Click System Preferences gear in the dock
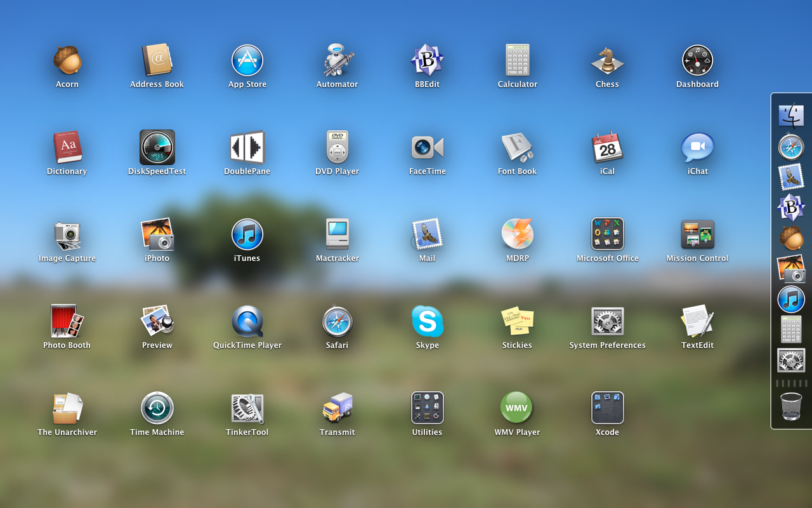The width and height of the screenshot is (812, 508). [791, 360]
